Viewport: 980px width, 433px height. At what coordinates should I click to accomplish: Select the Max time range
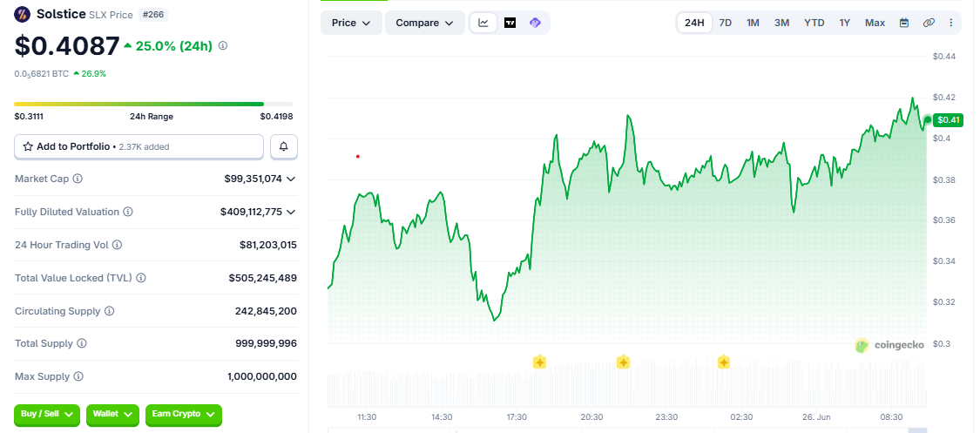click(x=875, y=23)
